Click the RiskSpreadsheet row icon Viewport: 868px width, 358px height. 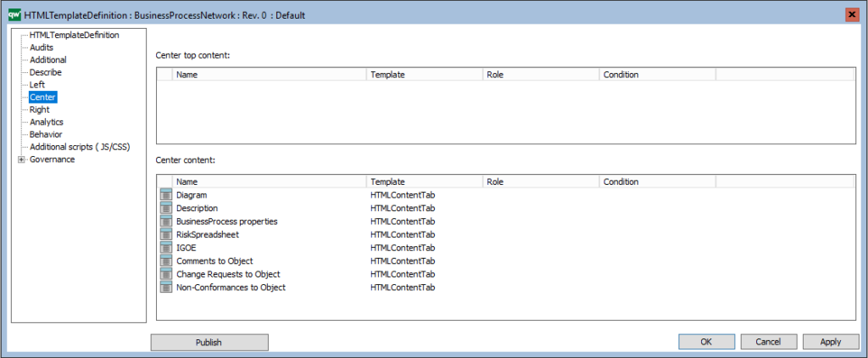click(x=165, y=235)
